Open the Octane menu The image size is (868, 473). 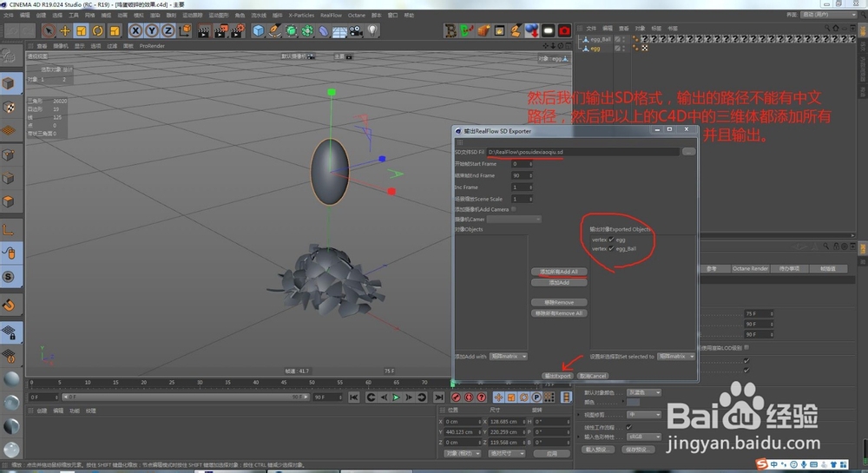pos(357,15)
